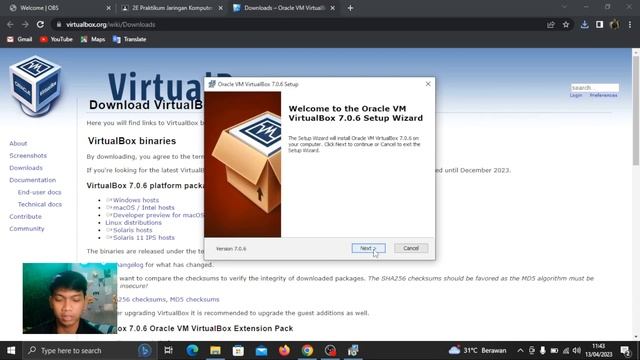Download Solaris 11 IPS hosts package
The width and height of the screenshot is (640, 360).
tap(144, 237)
